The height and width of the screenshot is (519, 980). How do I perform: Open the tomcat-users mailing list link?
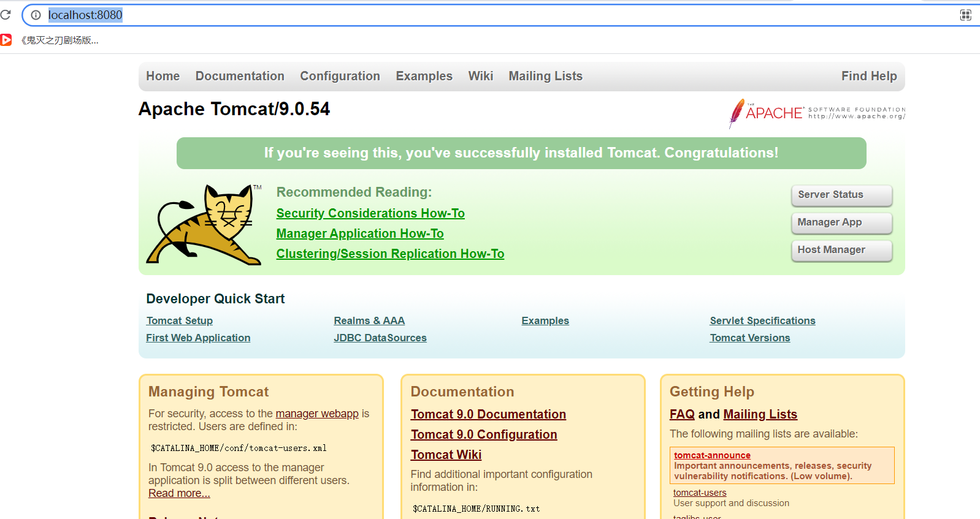pyautogui.click(x=700, y=493)
